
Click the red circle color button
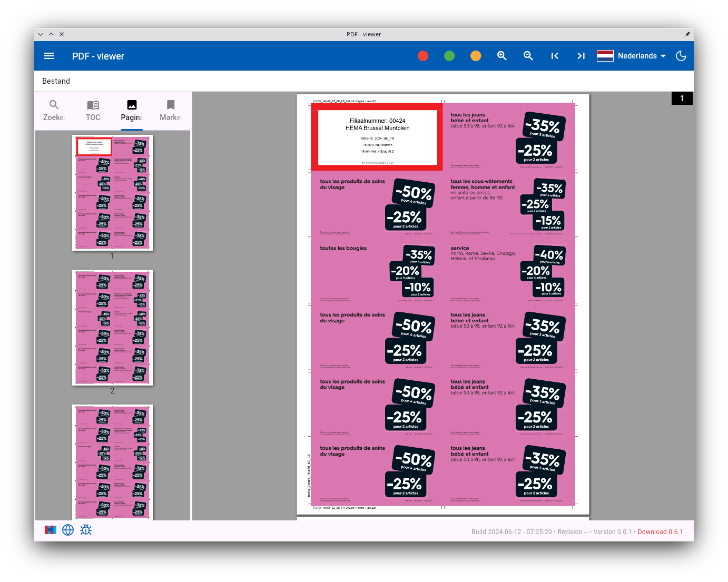(423, 56)
